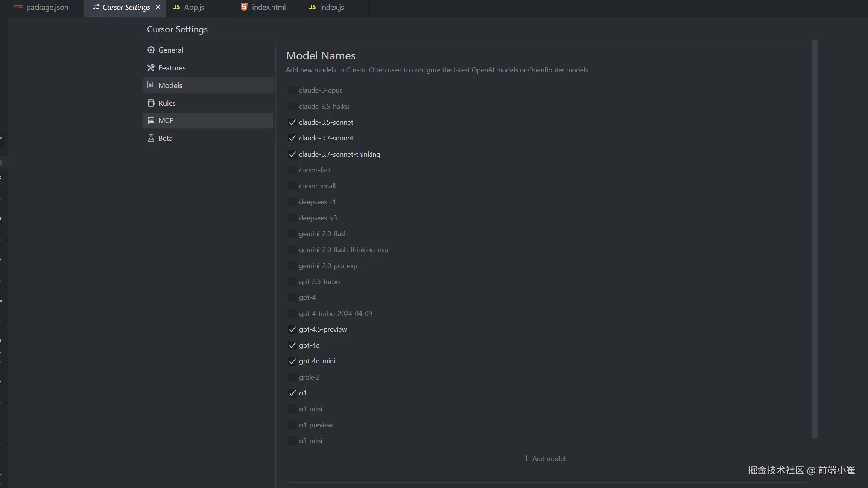Disable claude-3.7-sonnet-thinking checkbox
Viewport: 868px width, 488px height.
click(x=292, y=154)
